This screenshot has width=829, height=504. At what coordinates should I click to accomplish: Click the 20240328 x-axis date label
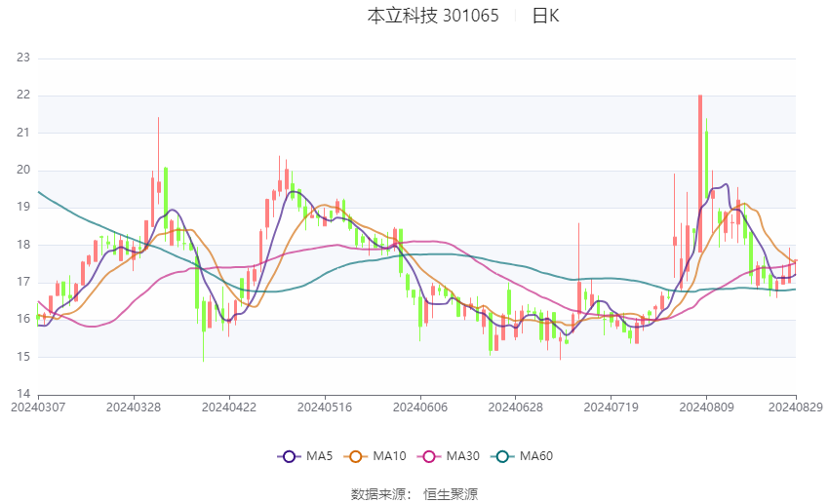(x=134, y=407)
